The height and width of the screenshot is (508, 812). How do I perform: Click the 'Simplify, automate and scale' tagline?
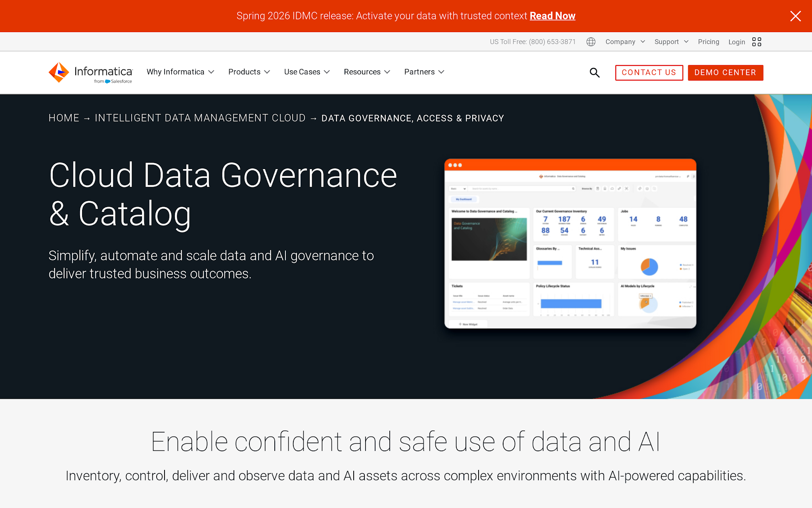[x=211, y=265]
